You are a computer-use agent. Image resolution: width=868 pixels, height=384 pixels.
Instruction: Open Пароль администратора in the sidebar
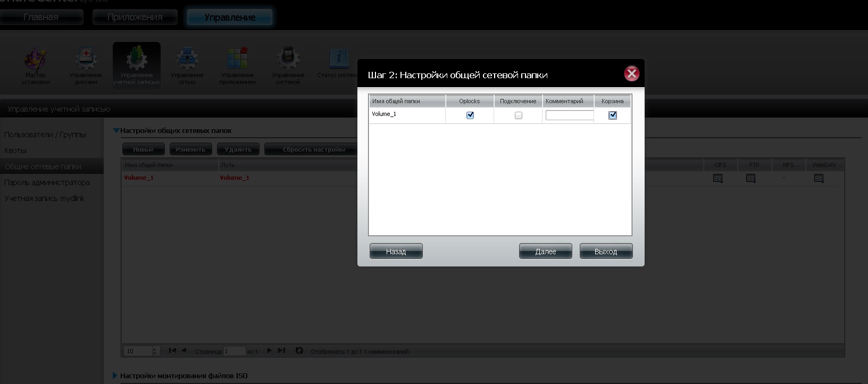tap(47, 182)
